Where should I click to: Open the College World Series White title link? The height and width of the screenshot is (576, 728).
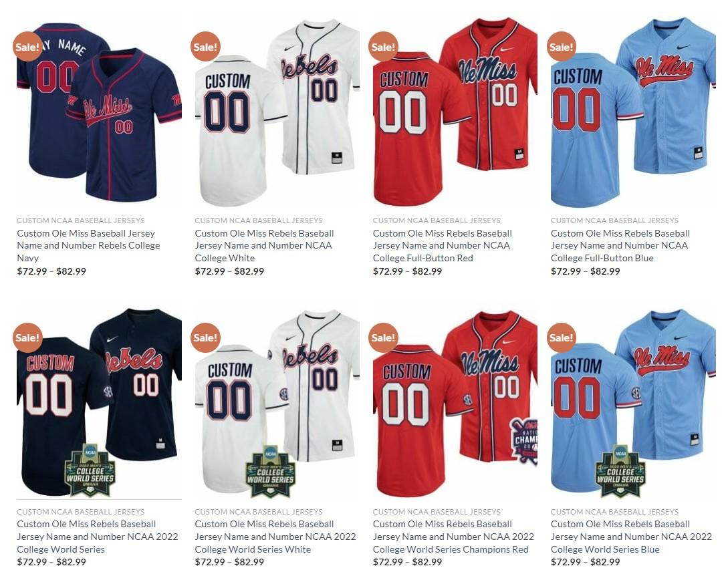click(x=275, y=537)
